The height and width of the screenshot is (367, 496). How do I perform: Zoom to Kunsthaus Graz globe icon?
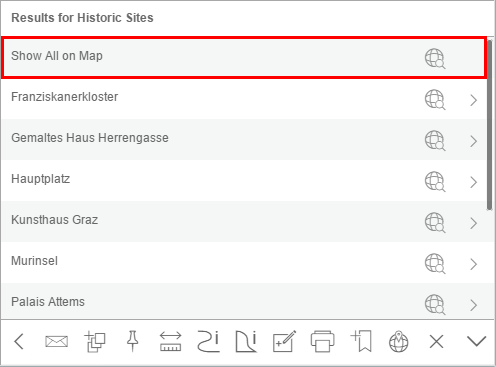(435, 223)
